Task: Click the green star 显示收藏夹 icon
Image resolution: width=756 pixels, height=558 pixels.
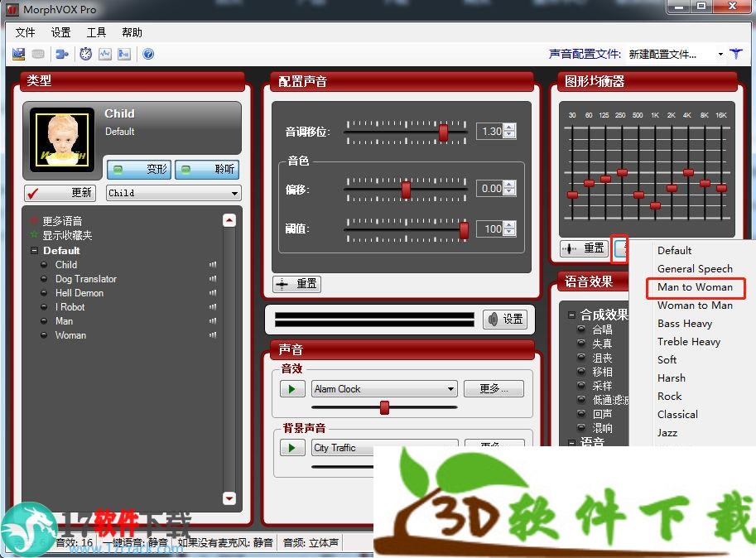Action: pos(34,234)
